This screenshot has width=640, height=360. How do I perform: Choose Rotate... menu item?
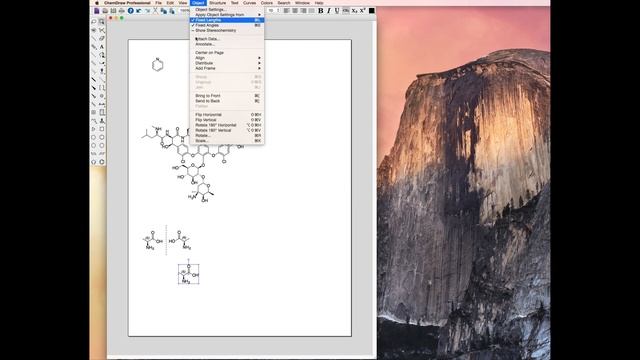point(227,136)
